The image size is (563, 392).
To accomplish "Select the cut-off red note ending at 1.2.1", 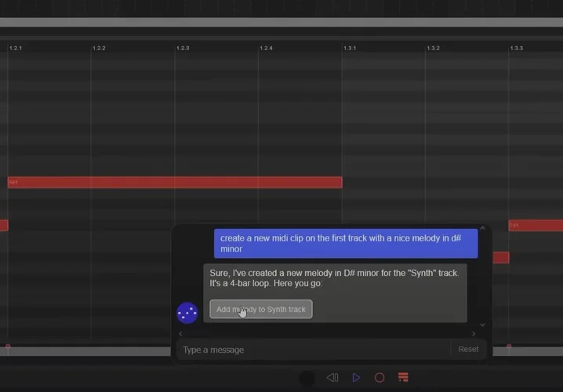I will point(4,226).
